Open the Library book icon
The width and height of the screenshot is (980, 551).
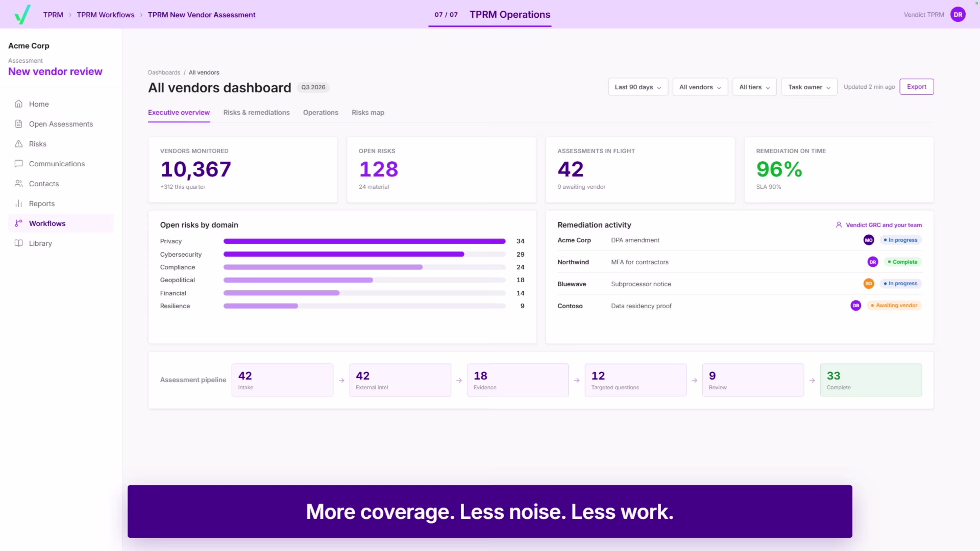coord(19,243)
